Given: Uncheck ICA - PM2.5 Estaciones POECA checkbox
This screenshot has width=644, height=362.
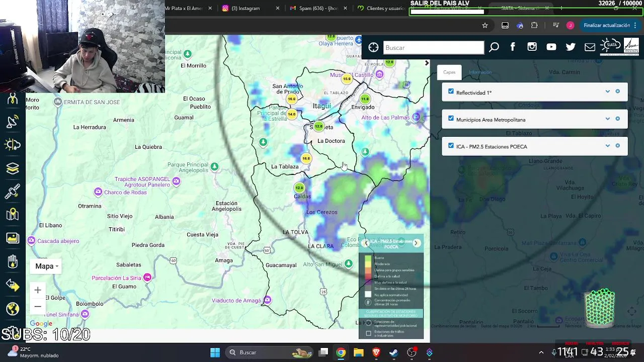Looking at the screenshot, I should (451, 146).
